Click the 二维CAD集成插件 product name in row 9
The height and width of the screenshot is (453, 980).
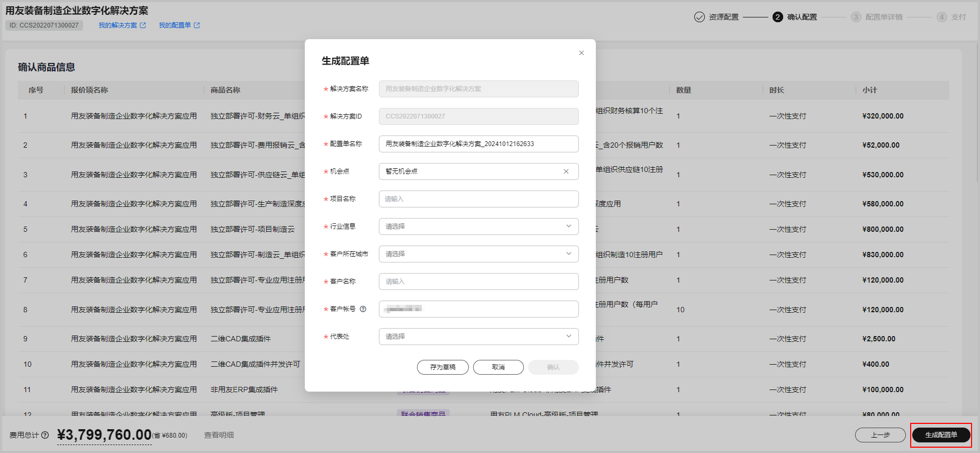click(x=241, y=339)
